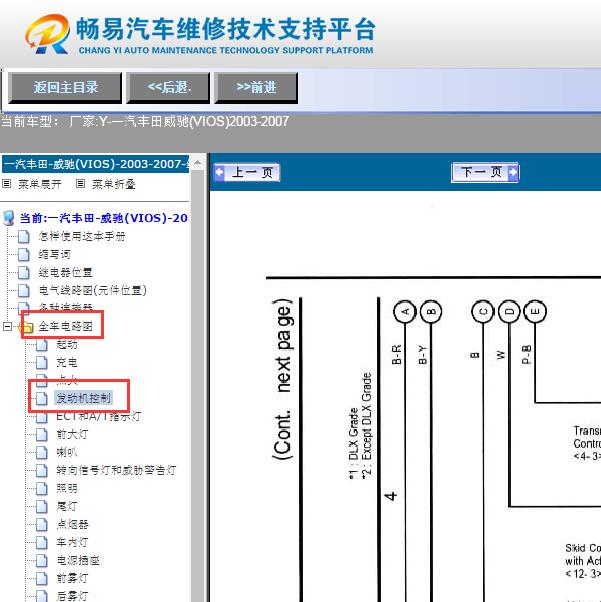Screen dimensions: 601x602
Task: Click the 返回主目录 button
Action: pyautogui.click(x=65, y=88)
